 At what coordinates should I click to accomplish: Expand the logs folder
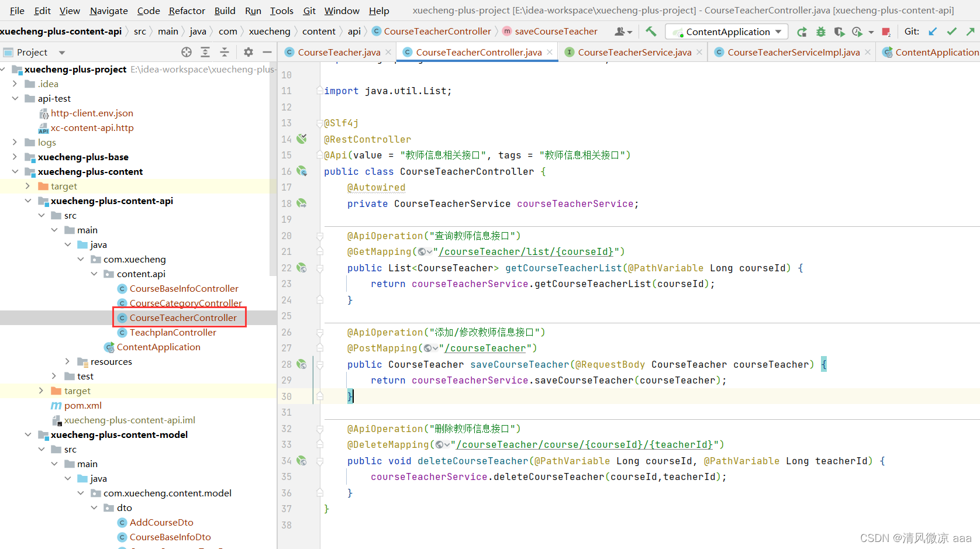pyautogui.click(x=15, y=143)
